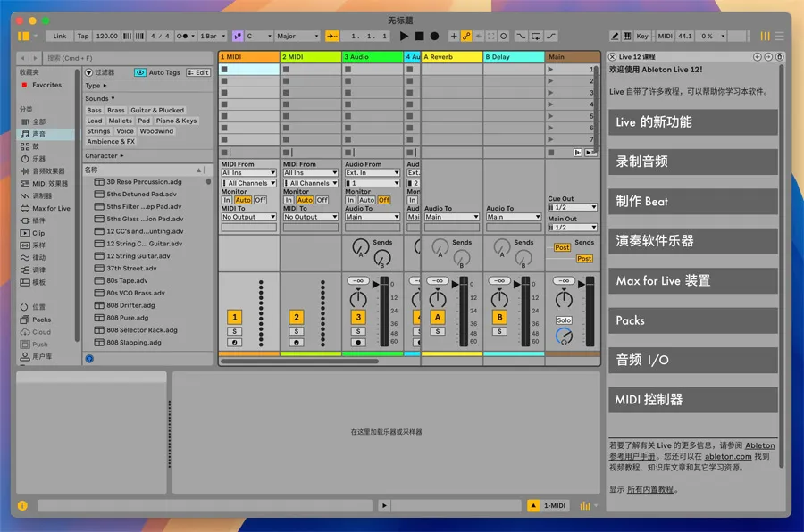
Task: Click the Arrangement Record button
Action: tap(434, 37)
